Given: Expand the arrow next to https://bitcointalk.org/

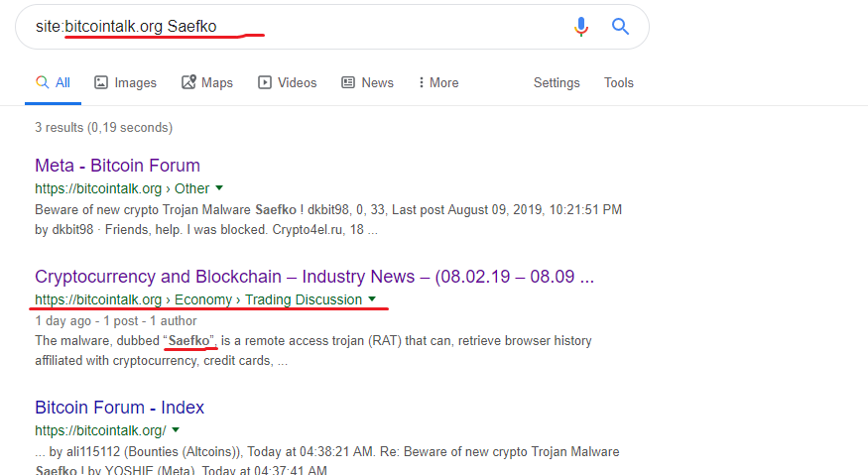Looking at the screenshot, I should pos(176,429).
